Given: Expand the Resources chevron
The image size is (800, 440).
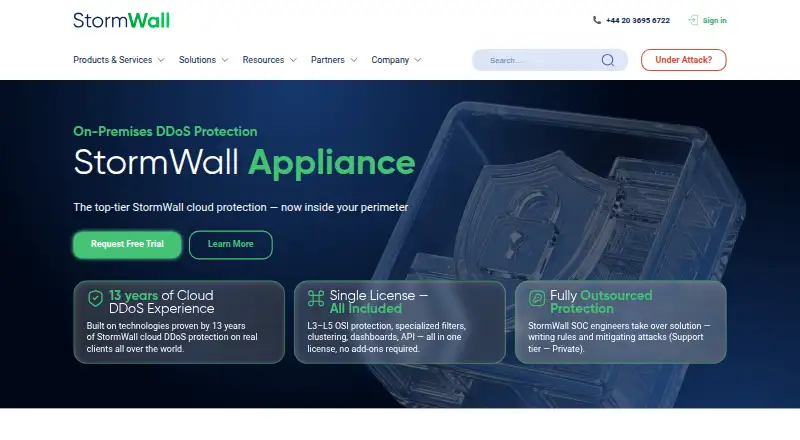Looking at the screenshot, I should click(x=293, y=60).
